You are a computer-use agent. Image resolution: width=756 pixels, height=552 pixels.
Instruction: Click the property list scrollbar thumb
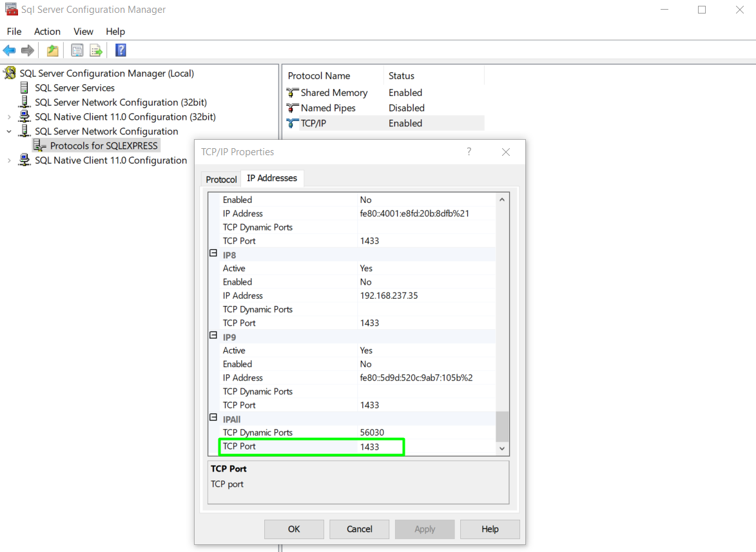502,426
